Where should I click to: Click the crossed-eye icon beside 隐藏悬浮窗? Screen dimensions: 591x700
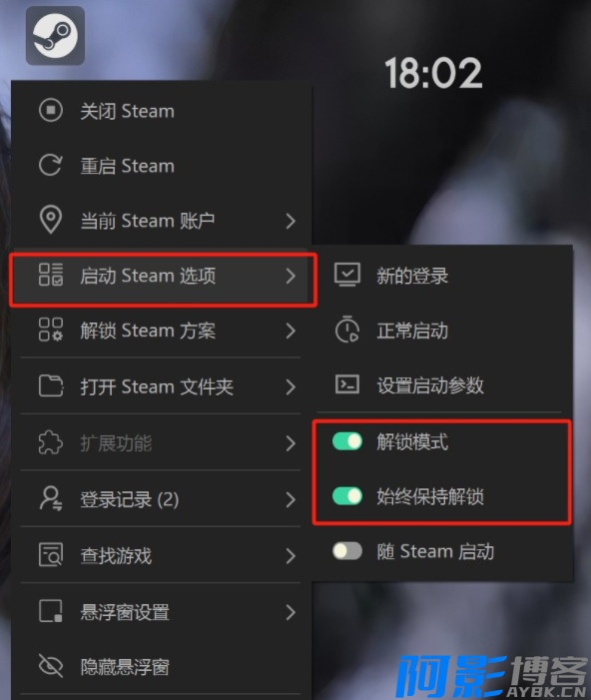click(x=51, y=666)
